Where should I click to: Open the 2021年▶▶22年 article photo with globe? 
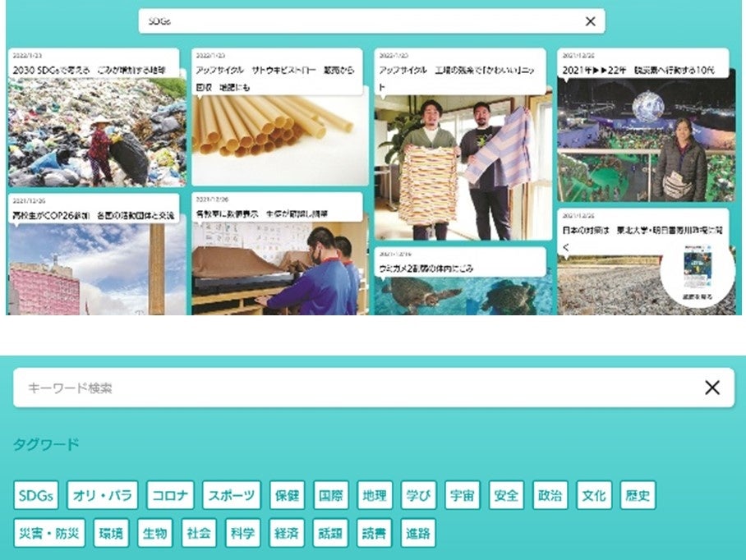click(646, 140)
